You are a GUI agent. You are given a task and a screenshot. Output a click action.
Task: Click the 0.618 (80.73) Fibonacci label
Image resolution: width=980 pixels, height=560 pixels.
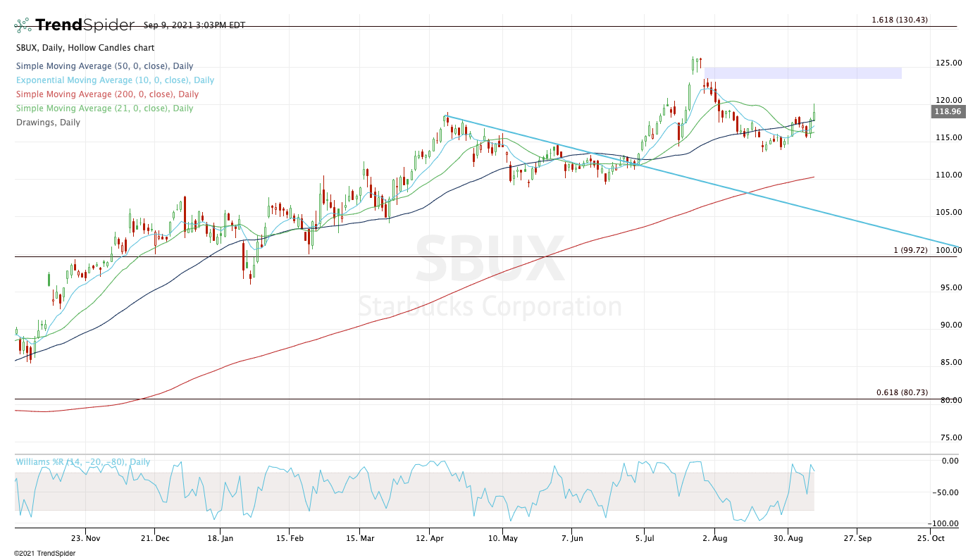pos(902,392)
